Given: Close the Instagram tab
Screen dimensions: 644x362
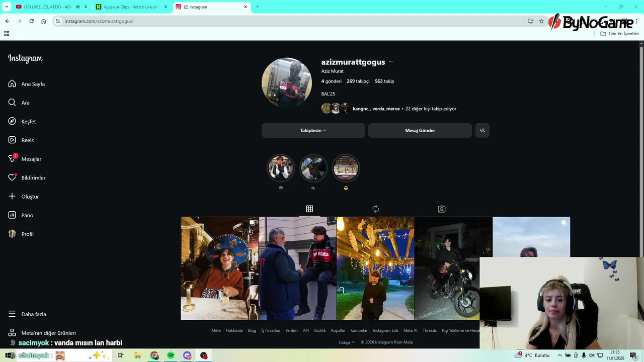Looking at the screenshot, I should tap(246, 7).
